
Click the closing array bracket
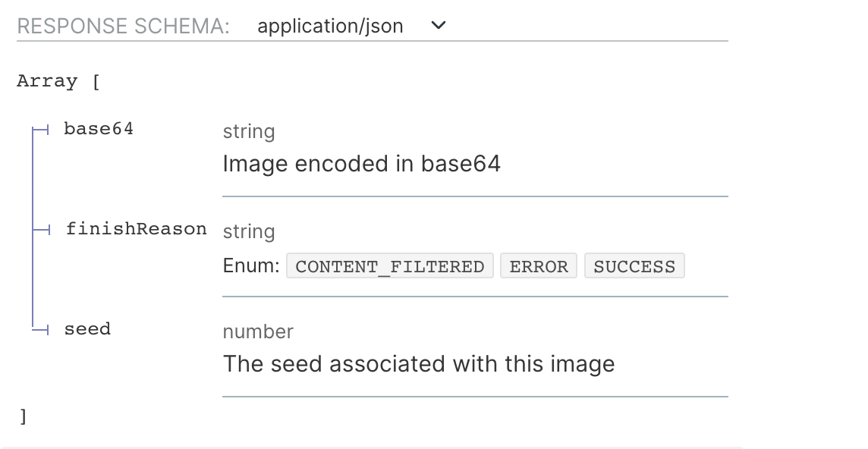coord(23,416)
